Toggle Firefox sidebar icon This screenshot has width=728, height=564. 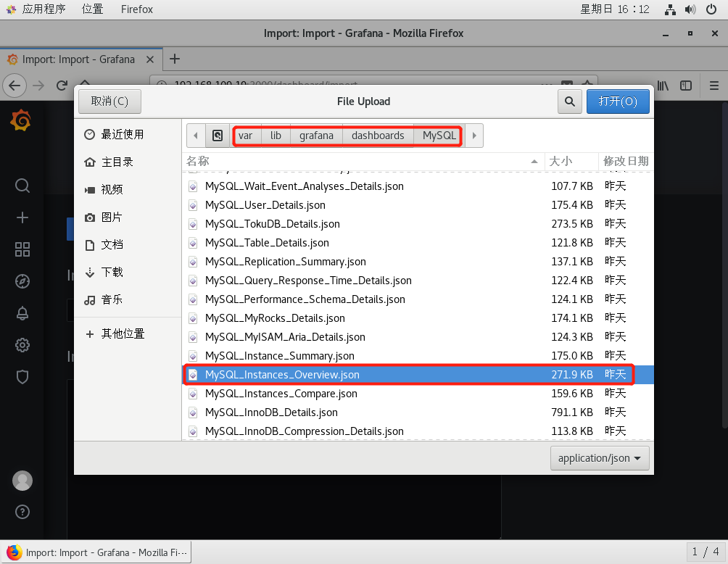click(686, 86)
